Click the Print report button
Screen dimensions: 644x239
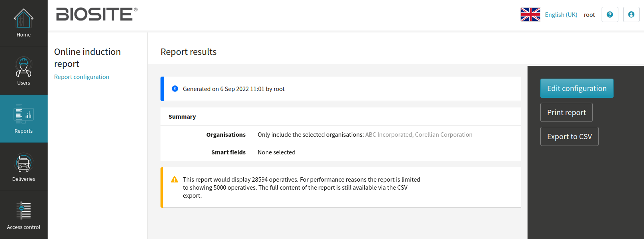pyautogui.click(x=566, y=112)
